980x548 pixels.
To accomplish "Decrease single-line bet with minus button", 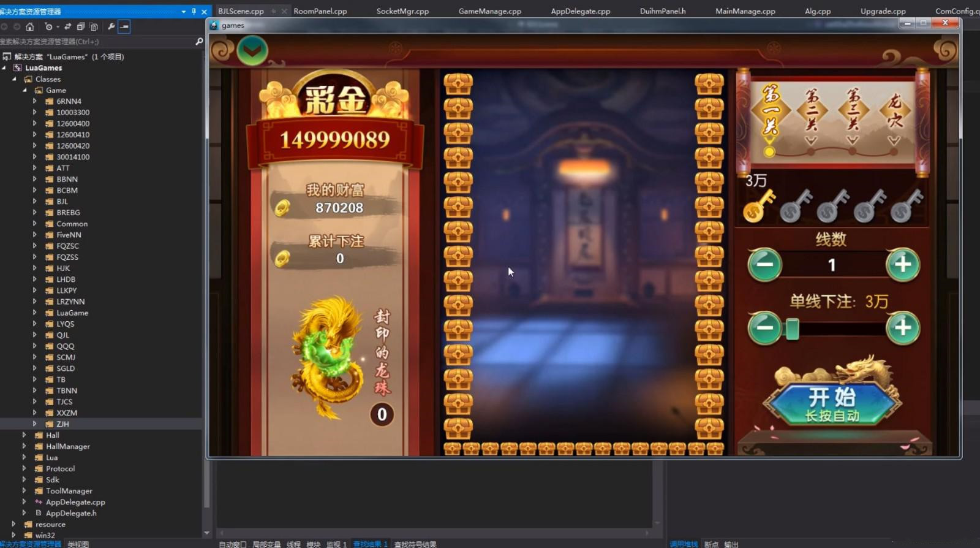I will click(x=764, y=327).
